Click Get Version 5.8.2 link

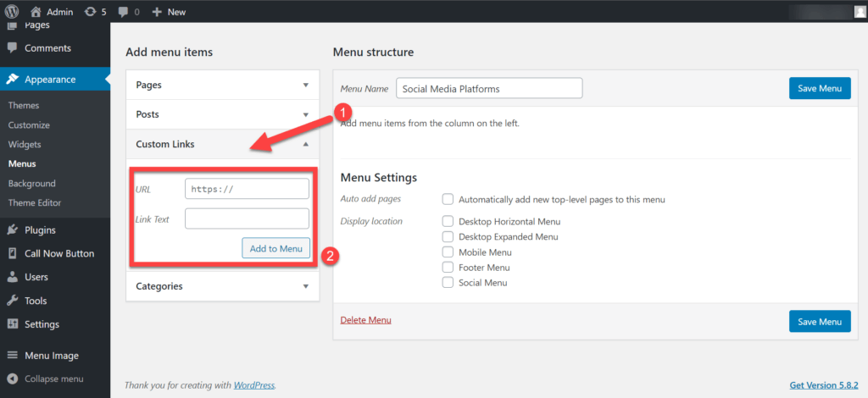pyautogui.click(x=824, y=384)
